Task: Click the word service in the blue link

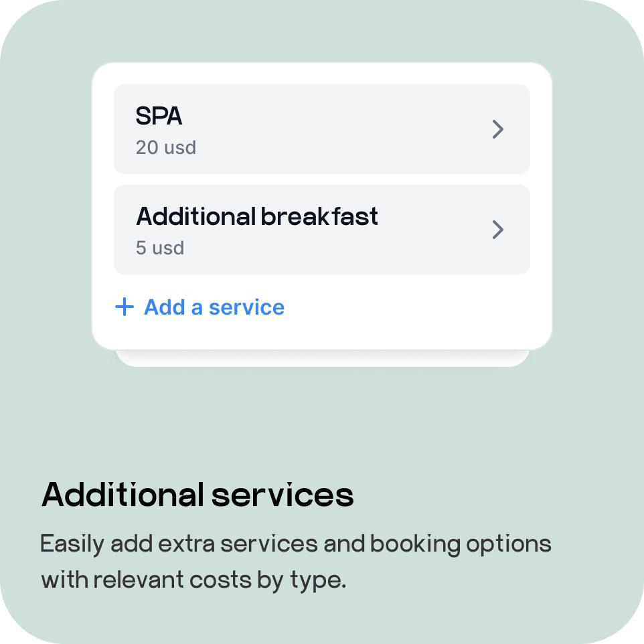Action: (246, 307)
